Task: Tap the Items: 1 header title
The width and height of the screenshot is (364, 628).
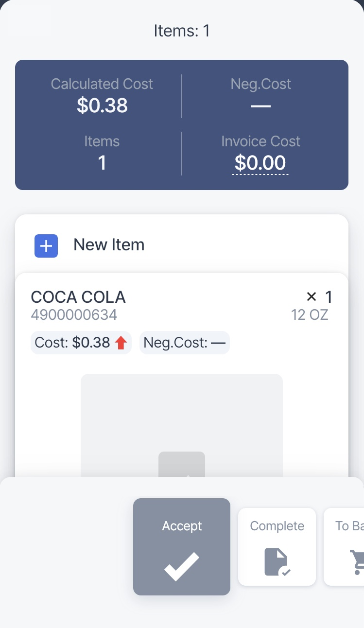Action: pos(182,31)
